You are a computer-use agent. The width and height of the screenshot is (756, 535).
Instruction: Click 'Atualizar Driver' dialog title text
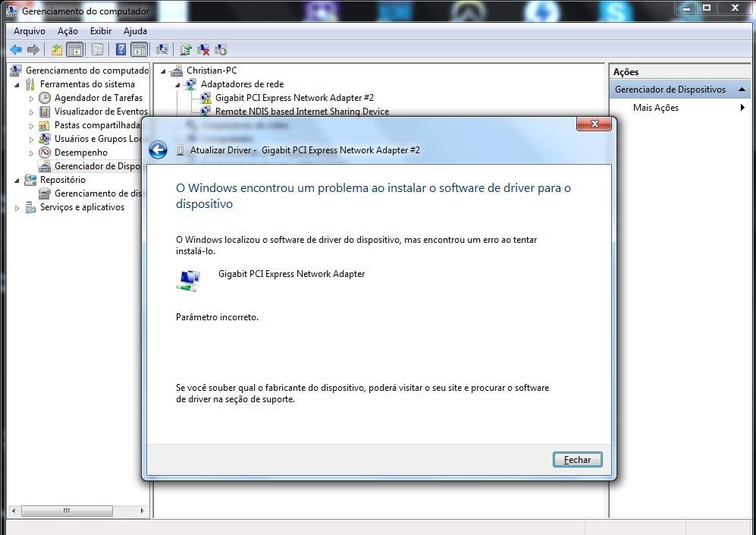coord(305,150)
